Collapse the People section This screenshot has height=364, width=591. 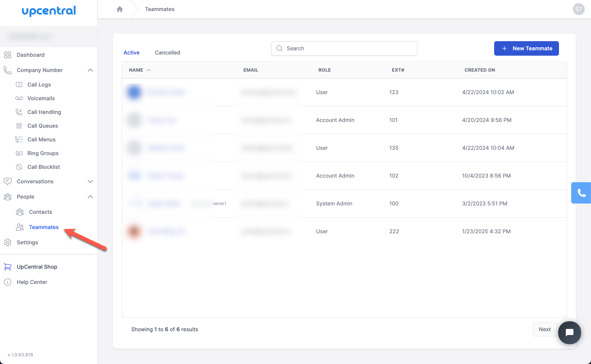pyautogui.click(x=90, y=197)
